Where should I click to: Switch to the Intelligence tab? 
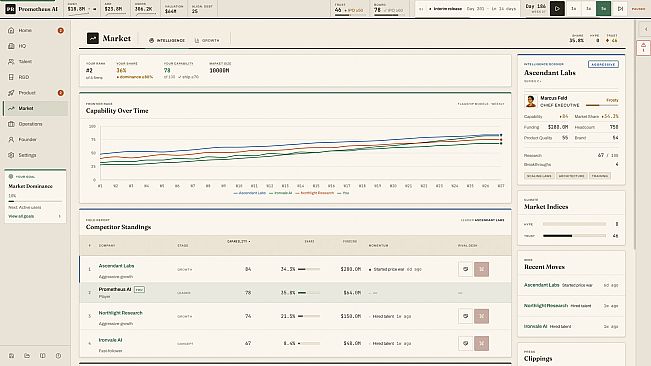(x=166, y=40)
